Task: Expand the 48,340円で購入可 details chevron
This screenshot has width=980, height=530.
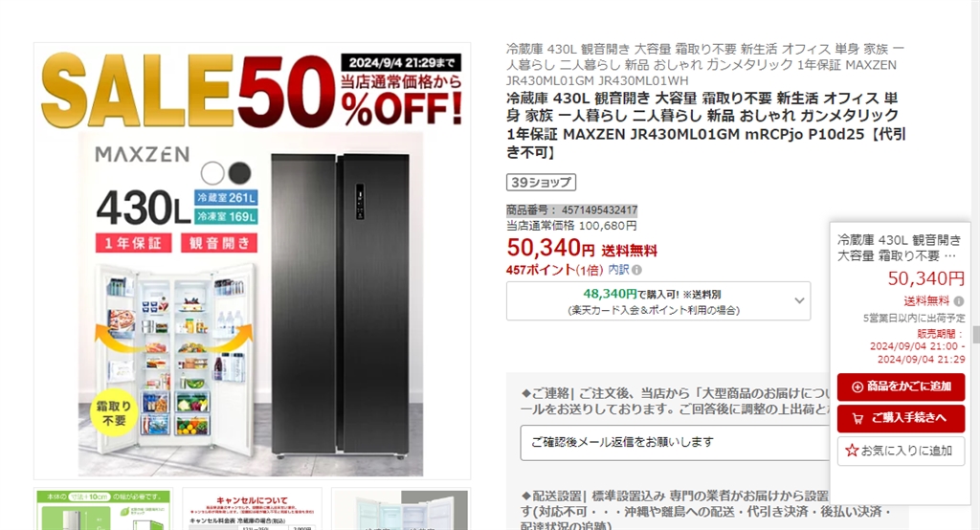Action: tap(799, 300)
